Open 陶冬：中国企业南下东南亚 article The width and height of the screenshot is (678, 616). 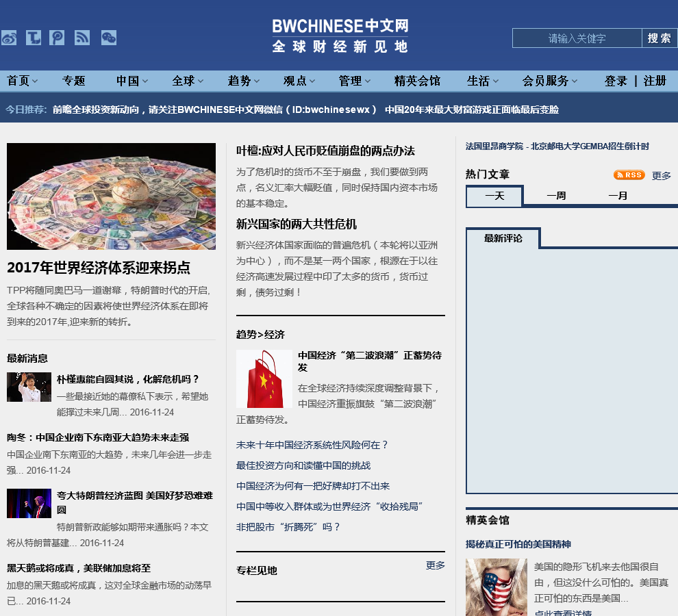click(x=98, y=437)
